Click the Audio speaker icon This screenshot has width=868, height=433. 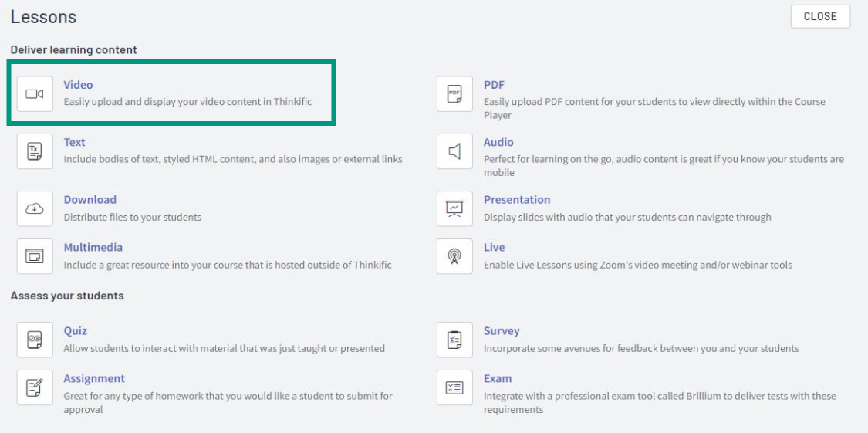coord(454,151)
